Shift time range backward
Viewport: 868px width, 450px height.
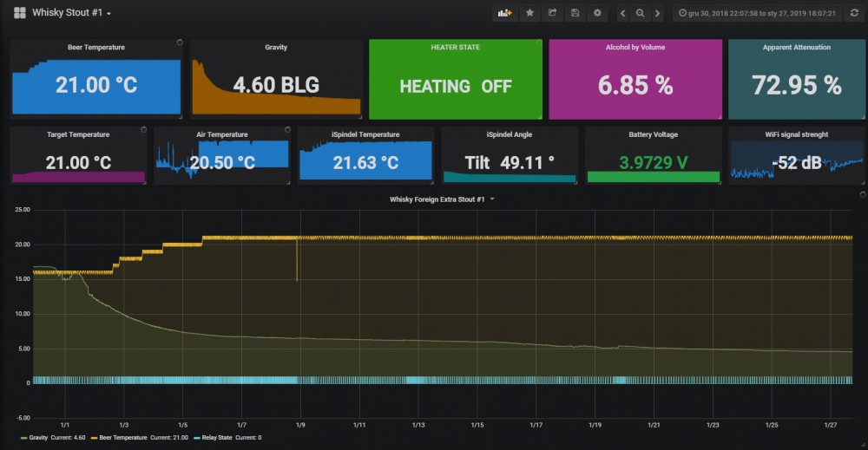(623, 13)
